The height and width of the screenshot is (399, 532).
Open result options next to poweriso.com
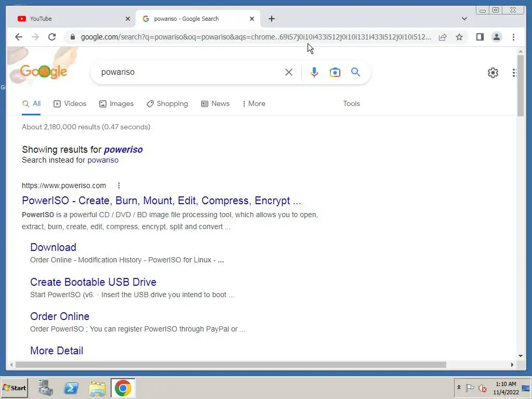(119, 185)
